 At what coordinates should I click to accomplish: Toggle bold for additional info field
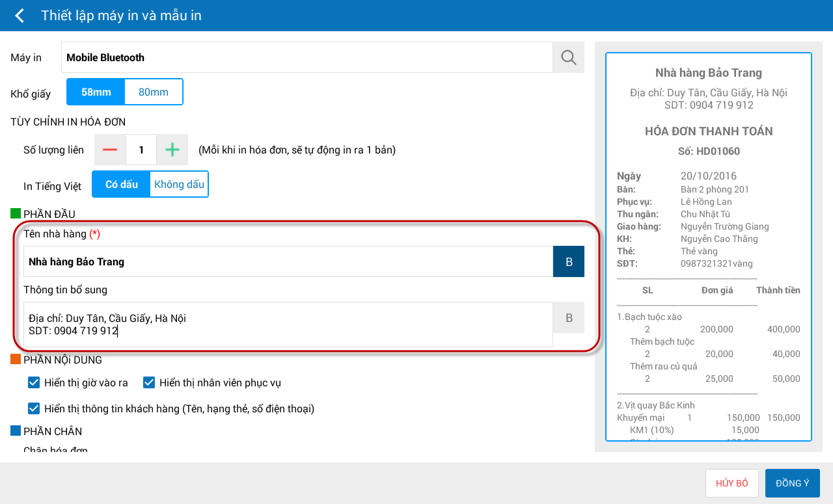click(x=569, y=318)
